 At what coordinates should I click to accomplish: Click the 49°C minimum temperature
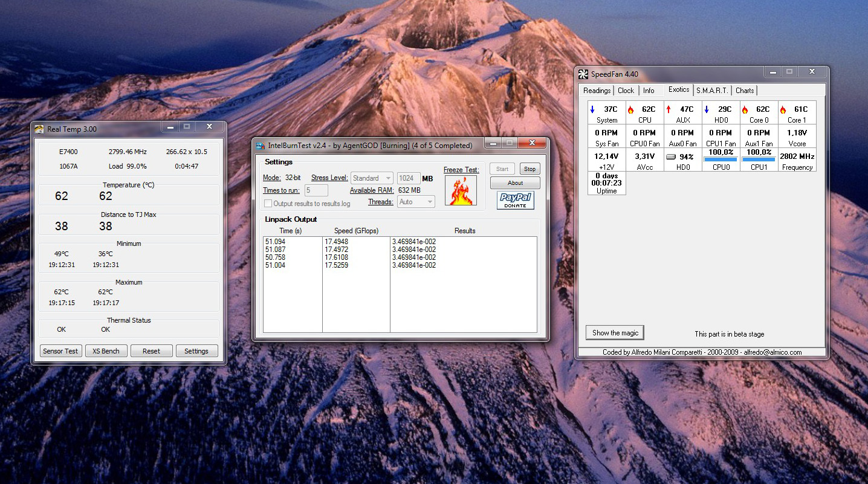point(62,254)
